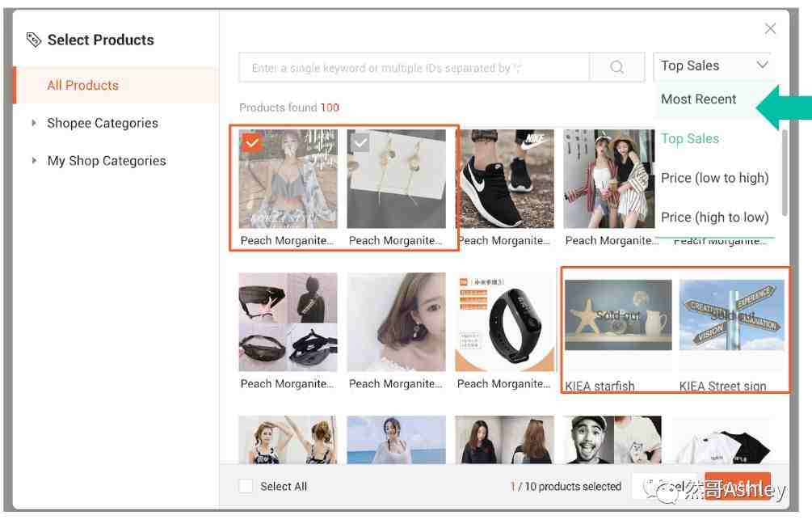812x528 pixels.
Task: Click the 1 / 10 products selected counter
Action: pyautogui.click(x=566, y=487)
